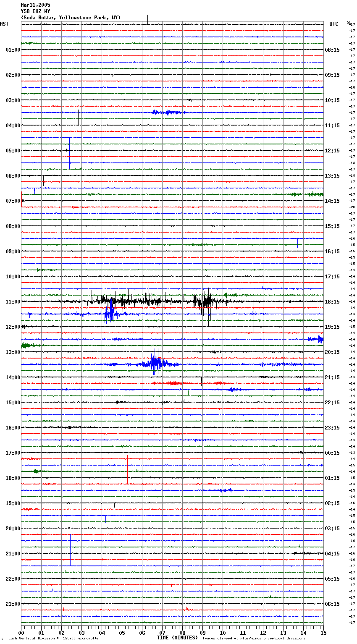Click the UTC column header
Screen dimensions: 357x644
tap(334, 24)
